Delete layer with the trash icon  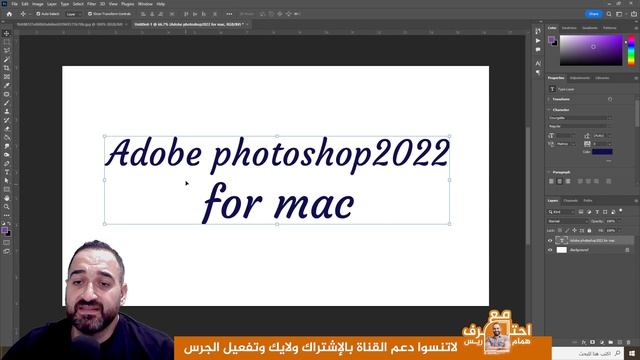pyautogui.click(x=629, y=342)
